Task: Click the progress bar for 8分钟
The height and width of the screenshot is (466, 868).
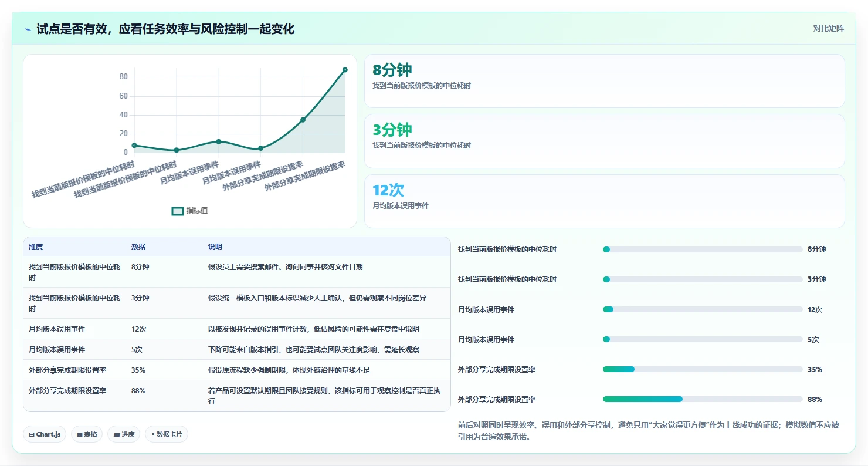Action: [703, 249]
